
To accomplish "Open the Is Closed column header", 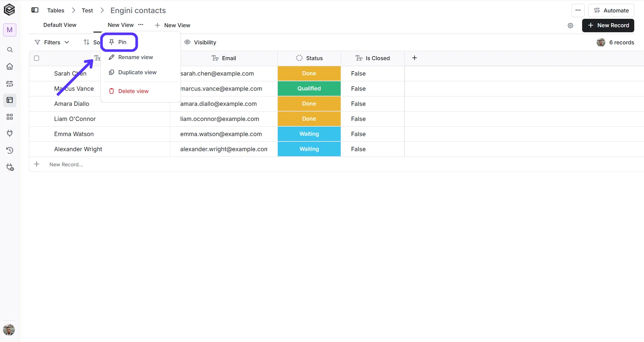I will click(x=373, y=58).
